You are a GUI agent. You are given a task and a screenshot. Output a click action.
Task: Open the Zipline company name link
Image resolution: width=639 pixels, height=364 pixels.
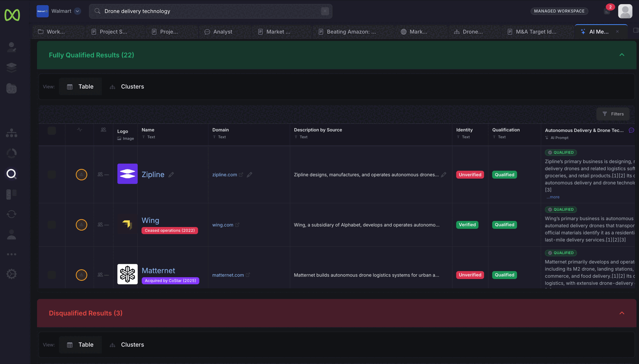153,174
